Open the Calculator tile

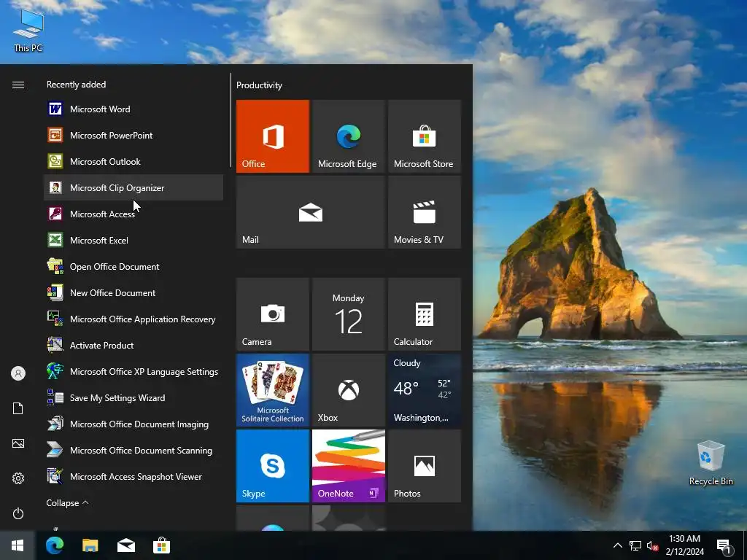coord(425,314)
